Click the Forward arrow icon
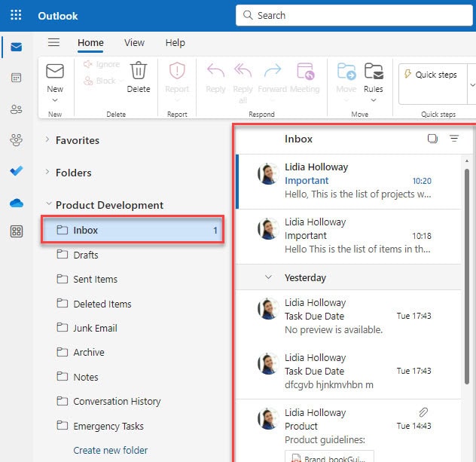 click(x=273, y=71)
